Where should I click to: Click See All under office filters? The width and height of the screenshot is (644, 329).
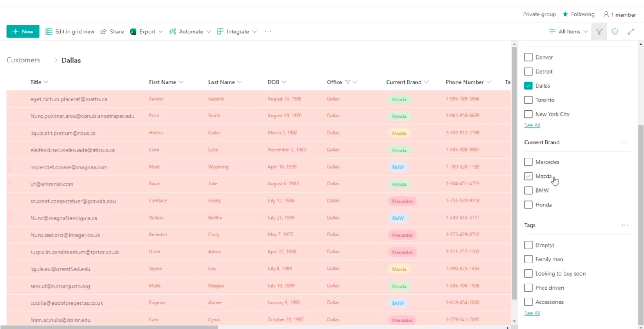click(532, 125)
